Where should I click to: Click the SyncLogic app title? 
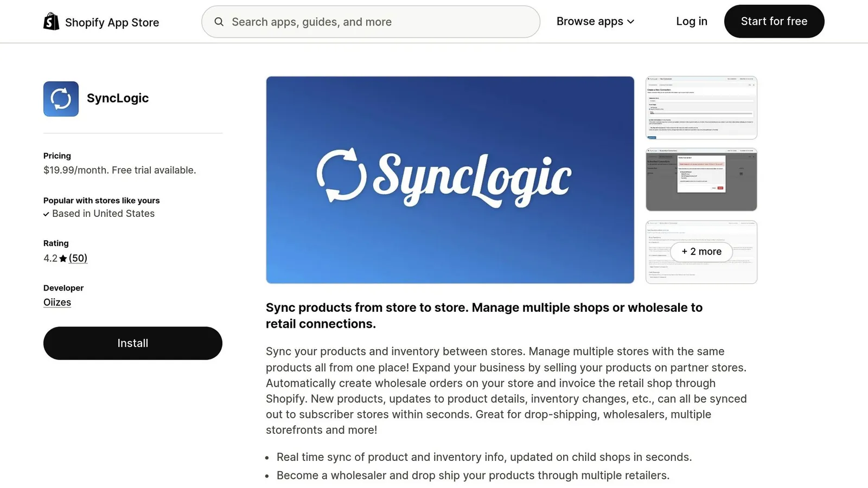[118, 98]
